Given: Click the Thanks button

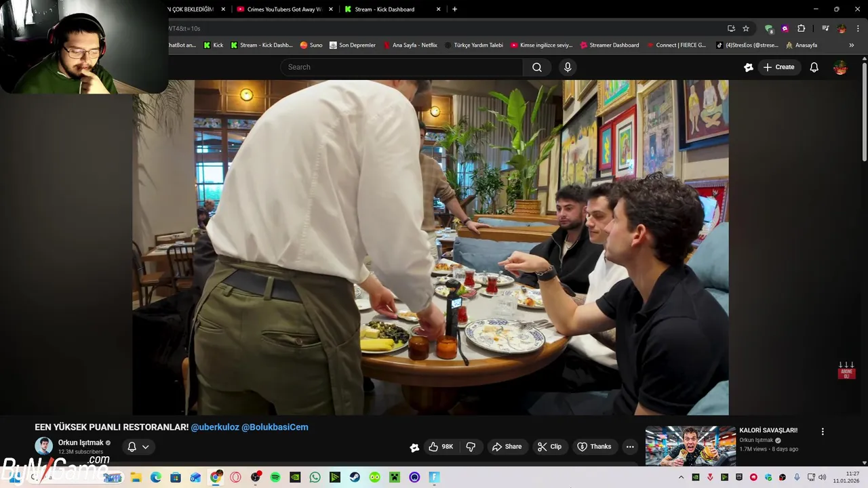Looking at the screenshot, I should pos(594,447).
